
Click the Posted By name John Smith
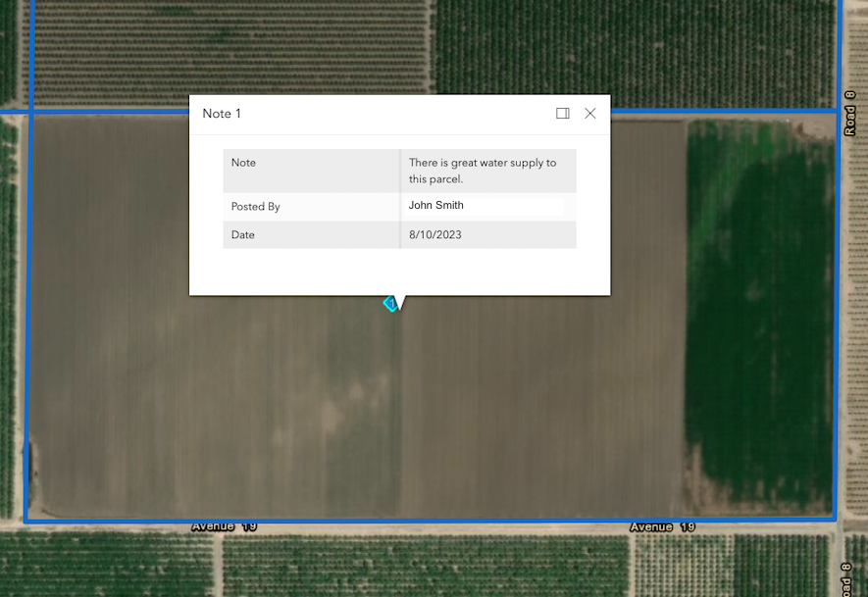(436, 206)
